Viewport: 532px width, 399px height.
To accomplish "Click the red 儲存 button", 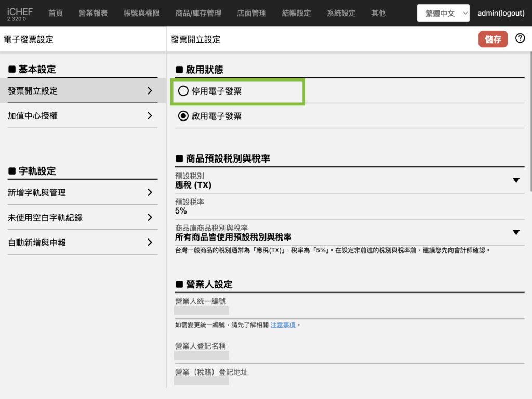I will pos(493,39).
